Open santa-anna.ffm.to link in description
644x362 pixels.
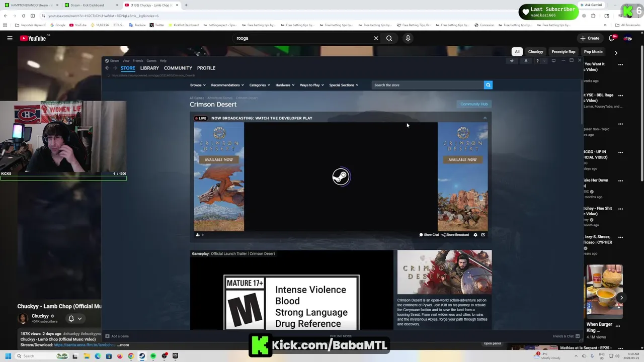84,345
